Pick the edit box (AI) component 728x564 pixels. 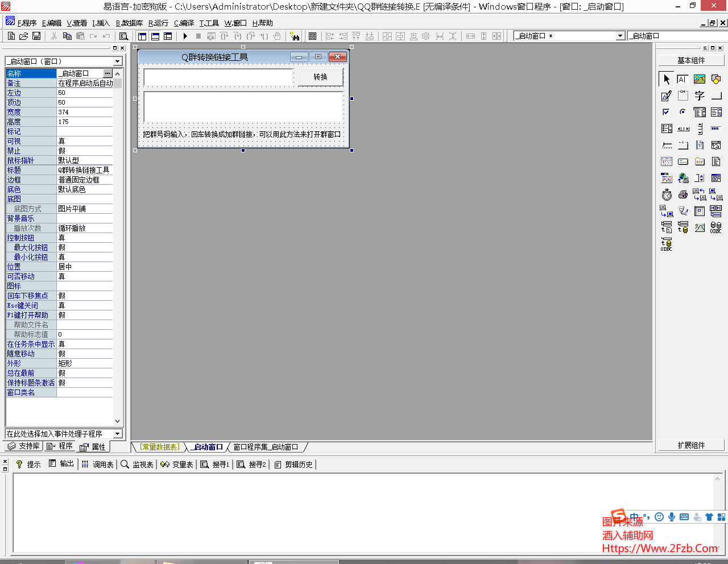tap(682, 79)
